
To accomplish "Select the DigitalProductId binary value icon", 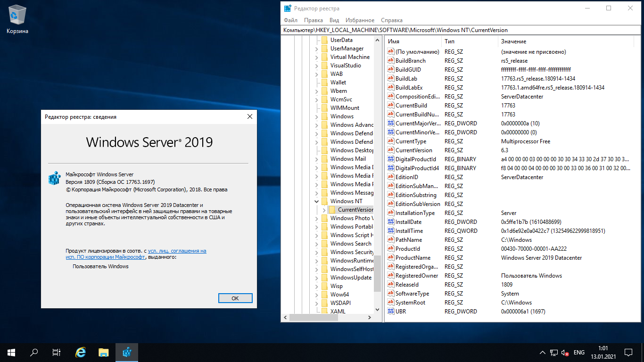I will 390,159.
